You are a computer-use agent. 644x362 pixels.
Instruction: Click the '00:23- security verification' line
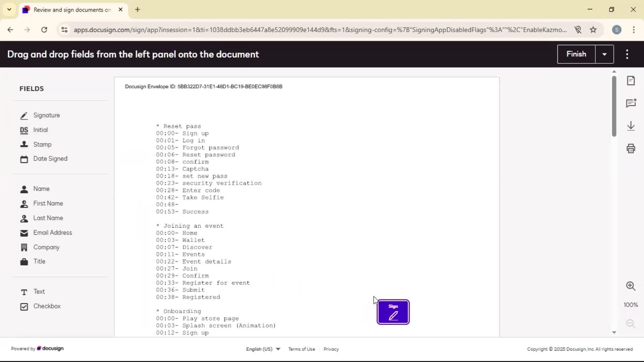(209, 183)
